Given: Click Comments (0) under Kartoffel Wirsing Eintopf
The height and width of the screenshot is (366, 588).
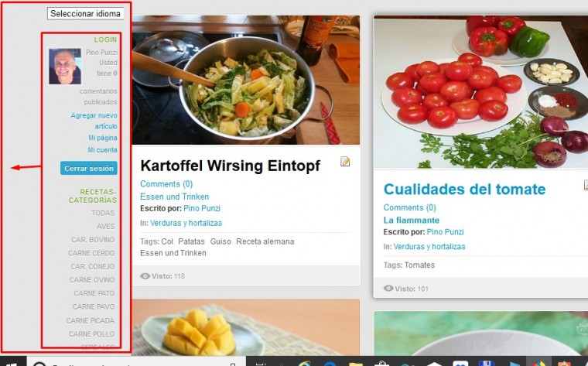Looking at the screenshot, I should point(166,183).
